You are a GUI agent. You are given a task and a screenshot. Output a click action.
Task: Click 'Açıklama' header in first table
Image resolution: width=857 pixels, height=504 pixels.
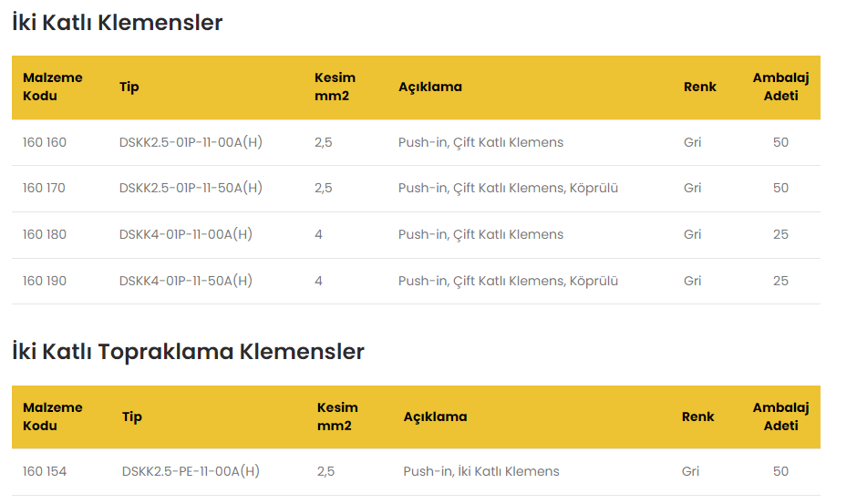429,87
